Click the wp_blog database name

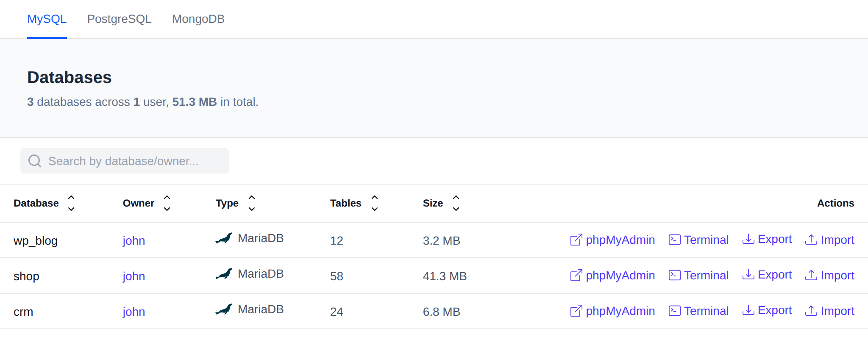click(36, 241)
